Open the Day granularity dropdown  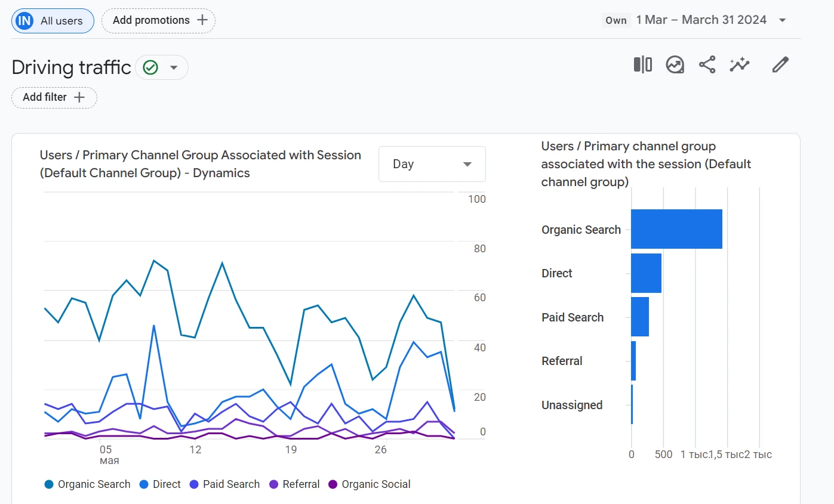click(432, 164)
